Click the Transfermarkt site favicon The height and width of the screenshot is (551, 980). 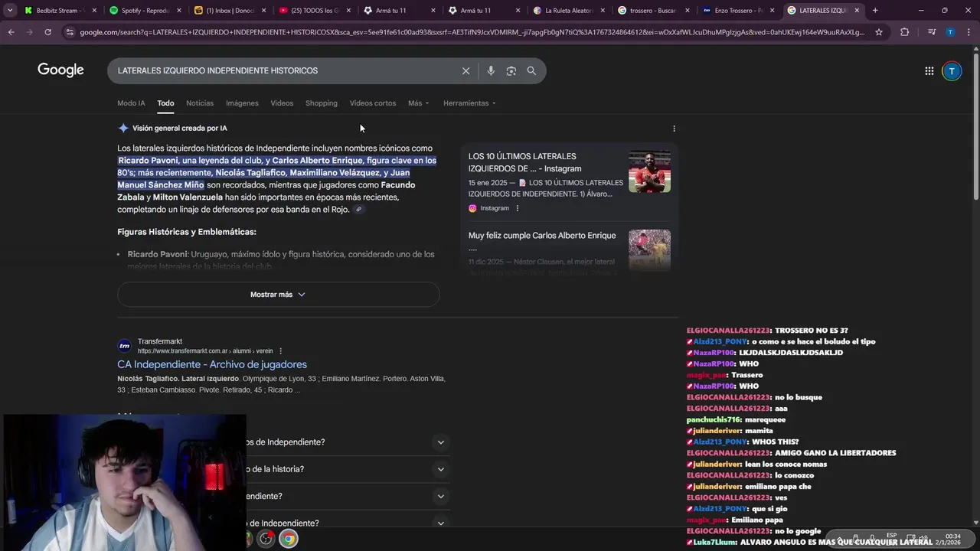124,346
